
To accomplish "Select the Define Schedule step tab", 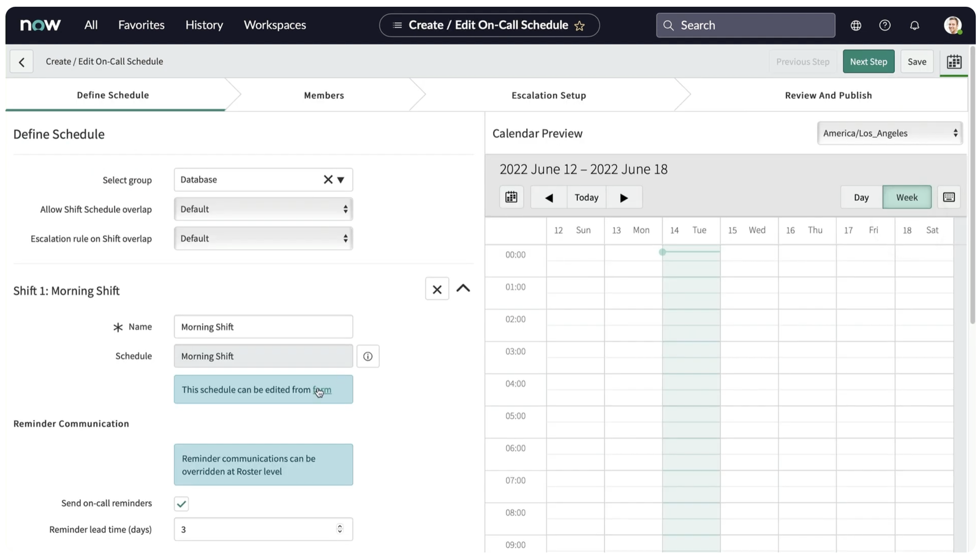I will 113,95.
